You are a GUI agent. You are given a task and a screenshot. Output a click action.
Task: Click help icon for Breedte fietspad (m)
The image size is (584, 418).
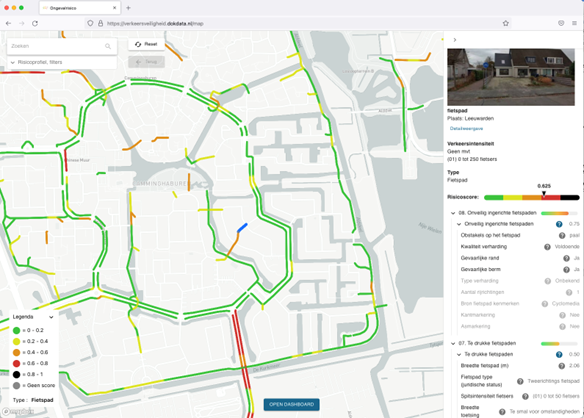tap(562, 366)
